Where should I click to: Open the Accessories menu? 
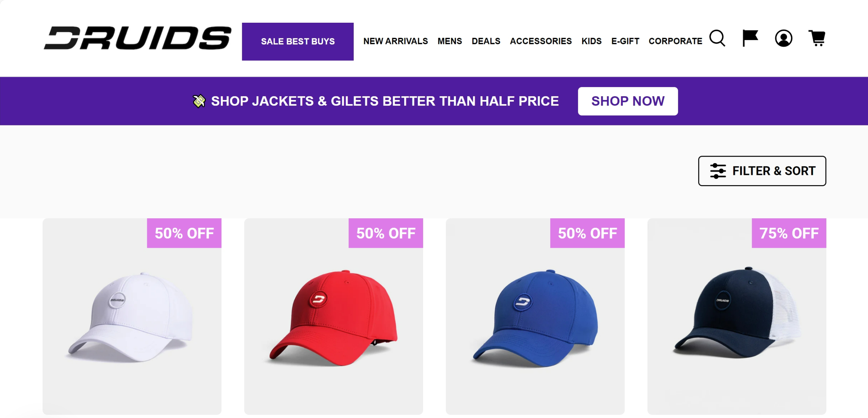[x=541, y=41]
